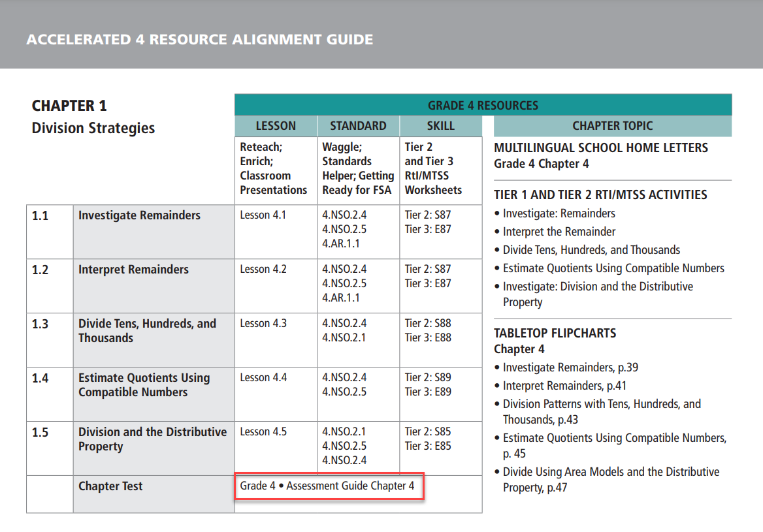The image size is (763, 532).
Task: Select the MULTILINGUAL SCHOOL HOME LETTERS heading
Action: point(601,148)
